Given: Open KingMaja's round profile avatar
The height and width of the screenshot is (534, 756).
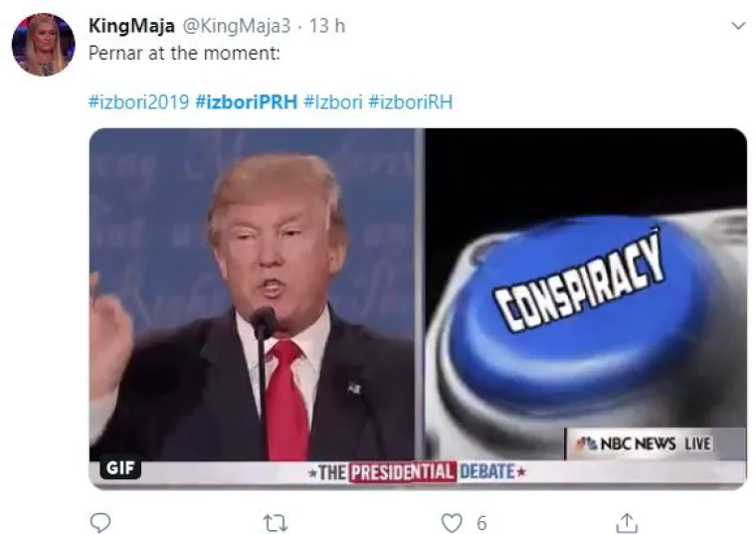Looking at the screenshot, I should 44,45.
